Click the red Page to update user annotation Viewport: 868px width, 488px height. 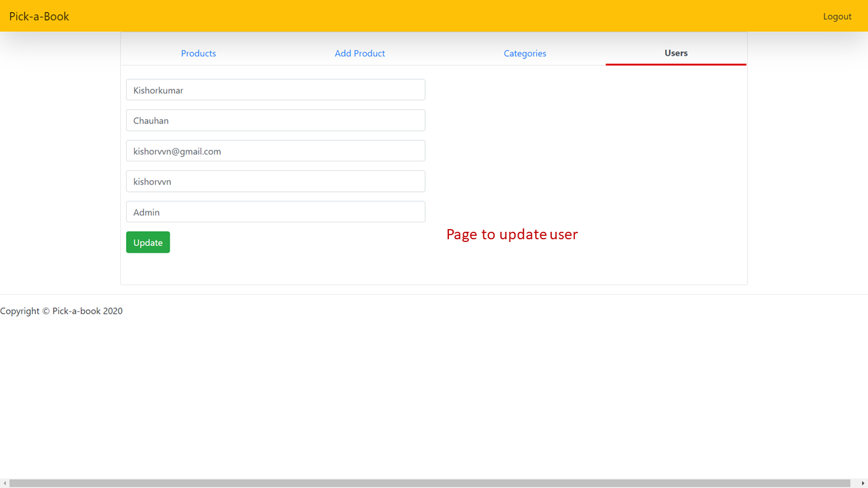click(512, 235)
